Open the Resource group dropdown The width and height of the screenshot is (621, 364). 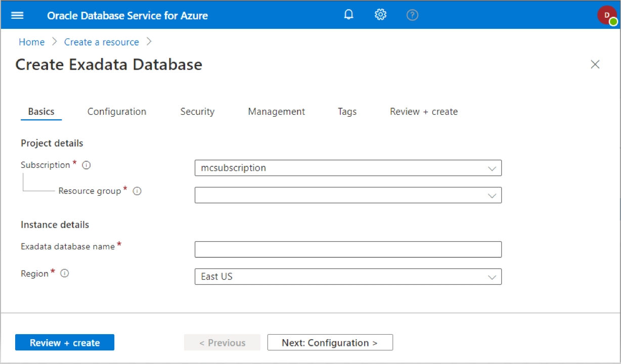pos(348,195)
